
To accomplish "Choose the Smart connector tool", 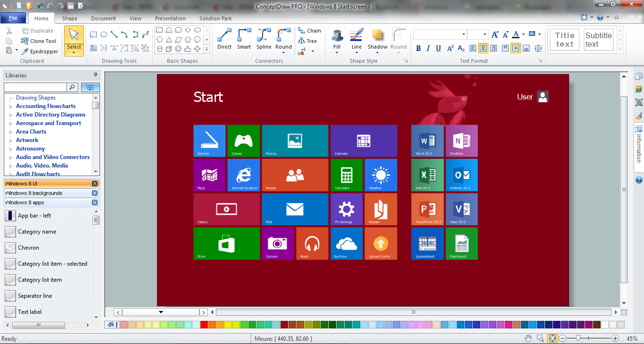I will tap(244, 39).
